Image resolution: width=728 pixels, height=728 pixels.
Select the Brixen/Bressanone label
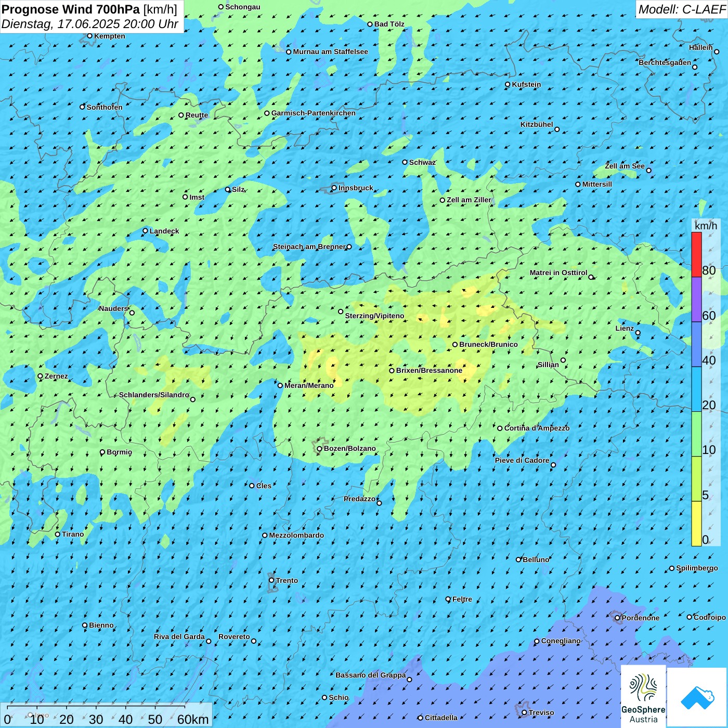click(429, 370)
